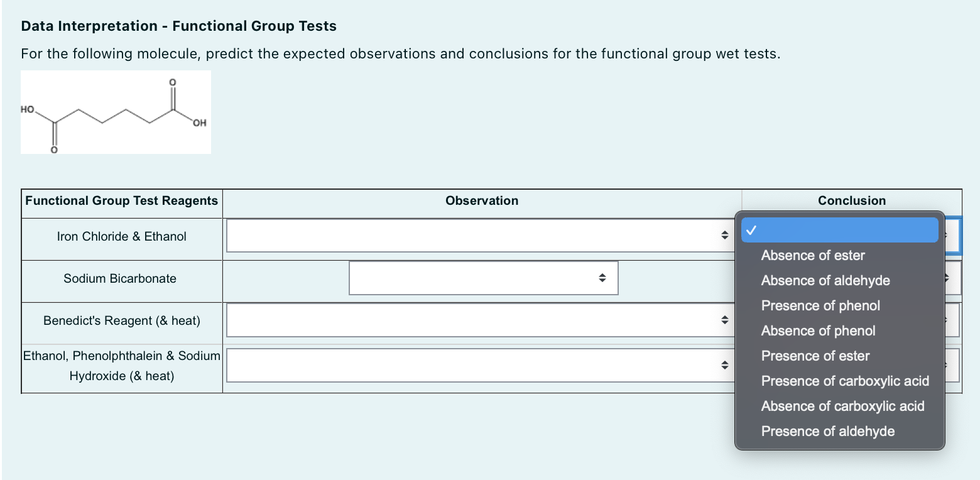This screenshot has width=980, height=480.
Task: Click the molecule structure image
Action: pos(116,112)
